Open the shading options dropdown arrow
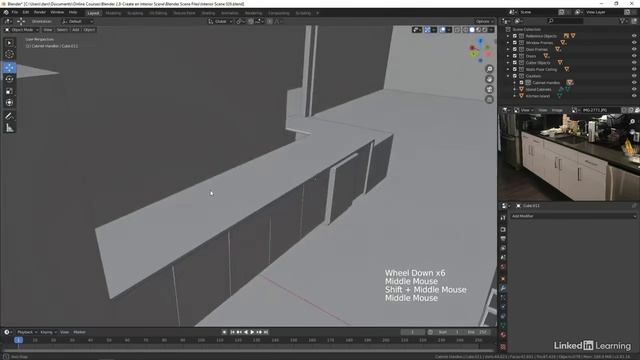The image size is (640, 360). [491, 30]
